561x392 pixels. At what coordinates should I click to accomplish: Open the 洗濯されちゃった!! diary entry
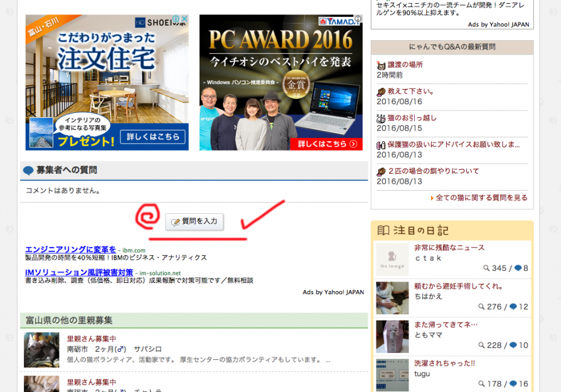[x=446, y=363]
